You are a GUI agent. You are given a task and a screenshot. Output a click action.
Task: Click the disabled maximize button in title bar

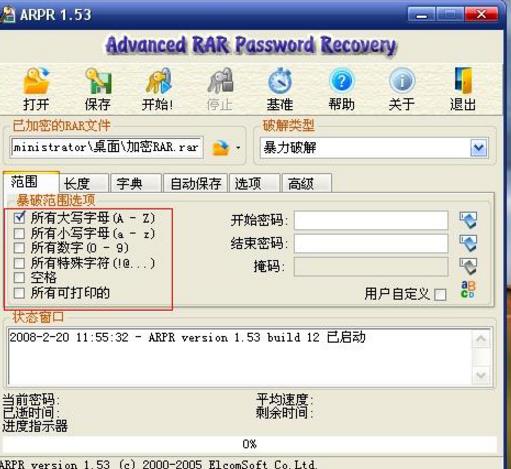coord(450,15)
